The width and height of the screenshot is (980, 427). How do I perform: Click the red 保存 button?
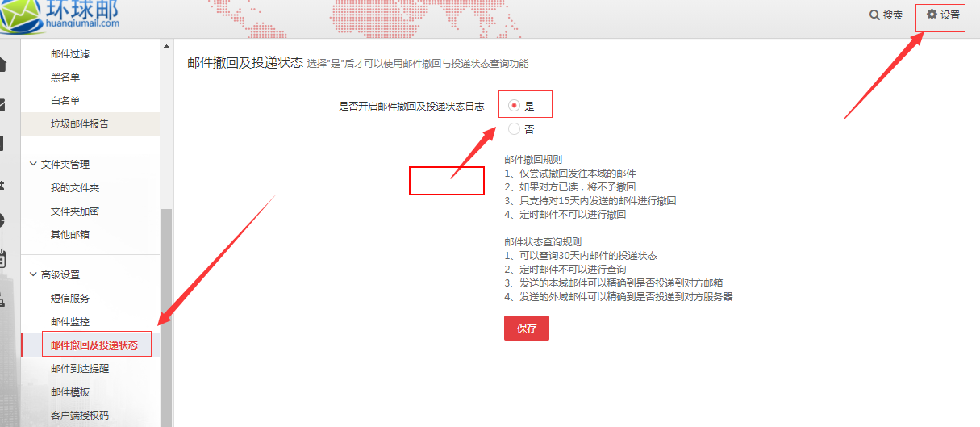coord(527,329)
